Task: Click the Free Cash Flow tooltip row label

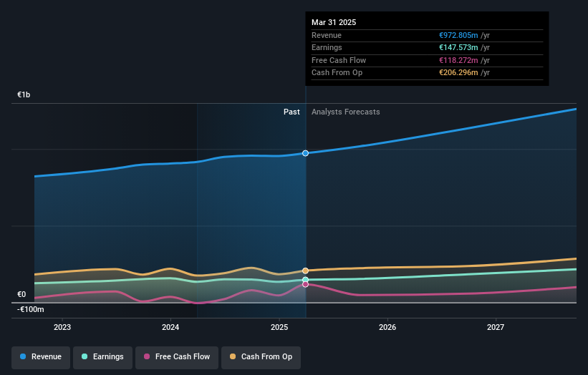Action: click(x=339, y=60)
